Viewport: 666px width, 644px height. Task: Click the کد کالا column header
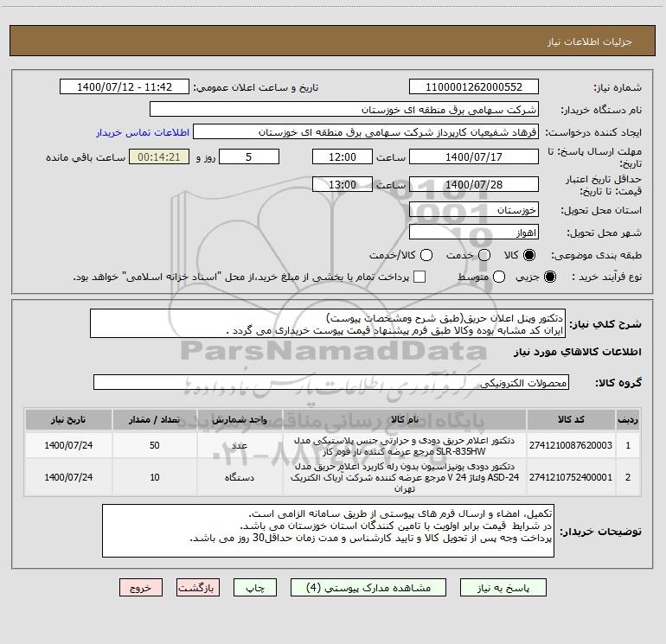(571, 419)
